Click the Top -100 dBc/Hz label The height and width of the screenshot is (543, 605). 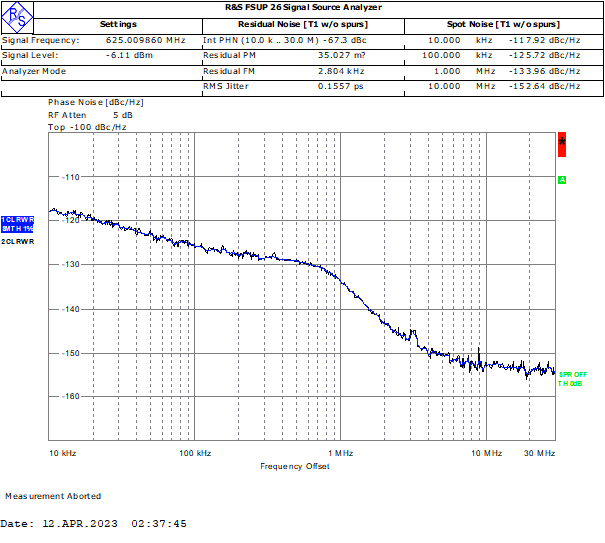(87, 127)
